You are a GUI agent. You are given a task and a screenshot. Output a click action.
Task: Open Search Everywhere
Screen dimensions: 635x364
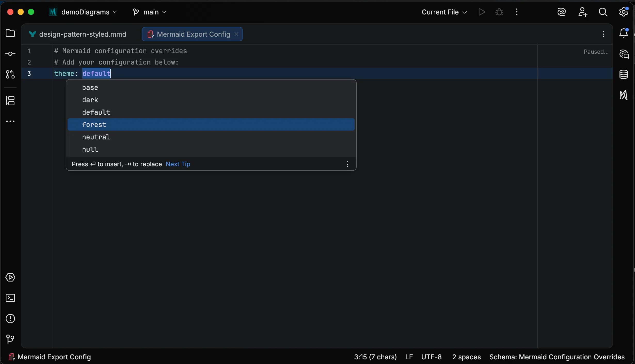[604, 12]
